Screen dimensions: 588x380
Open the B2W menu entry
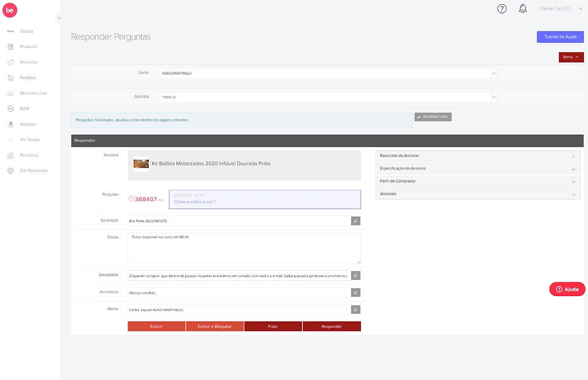(24, 108)
